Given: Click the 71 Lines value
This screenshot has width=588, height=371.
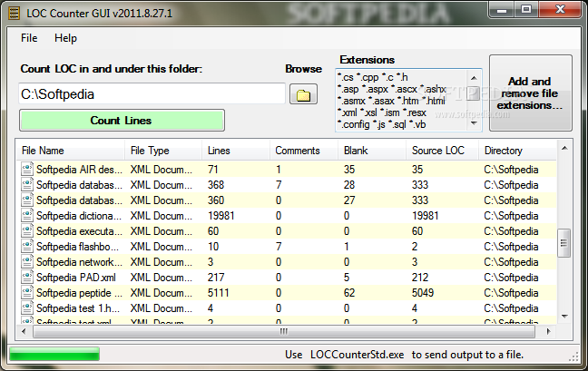Looking at the screenshot, I should 213,170.
